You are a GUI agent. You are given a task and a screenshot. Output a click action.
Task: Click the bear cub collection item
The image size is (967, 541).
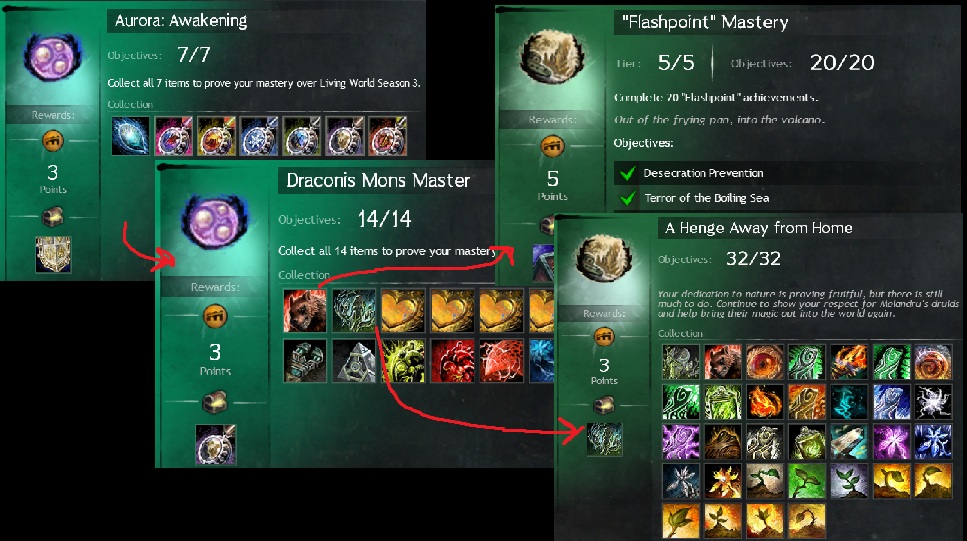tap(305, 311)
